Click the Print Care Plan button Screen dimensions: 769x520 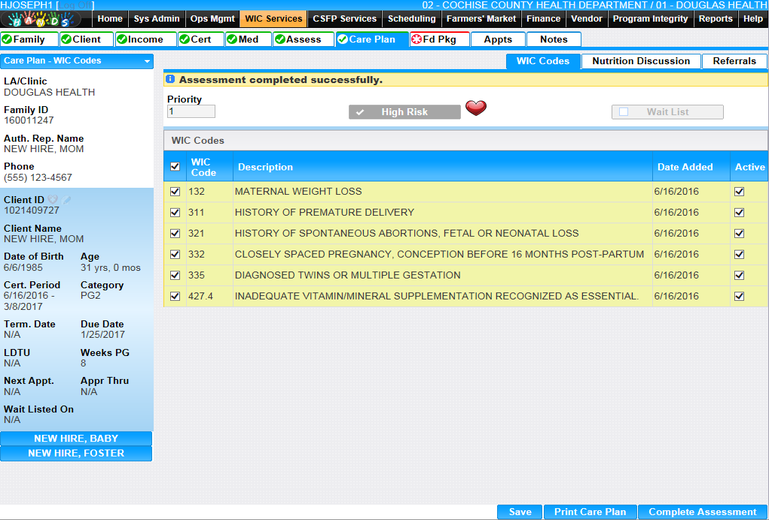590,512
